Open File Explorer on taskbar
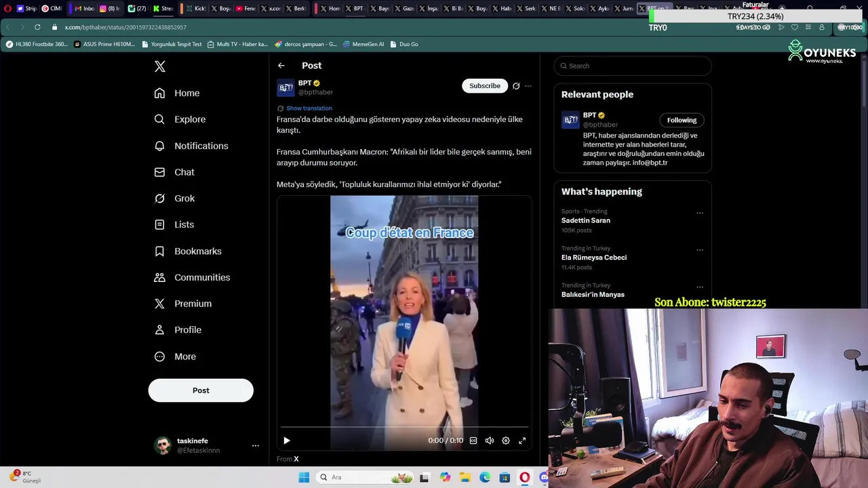Image resolution: width=868 pixels, height=488 pixels. point(465,477)
